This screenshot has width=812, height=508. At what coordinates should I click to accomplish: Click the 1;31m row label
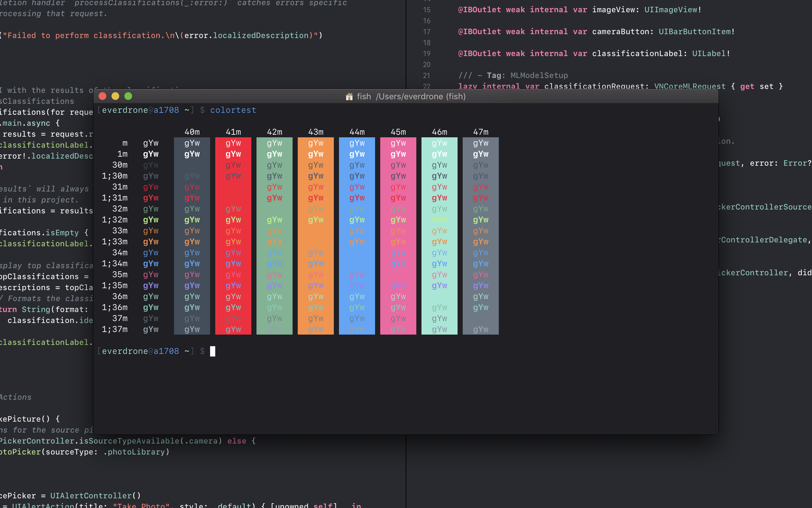115,198
